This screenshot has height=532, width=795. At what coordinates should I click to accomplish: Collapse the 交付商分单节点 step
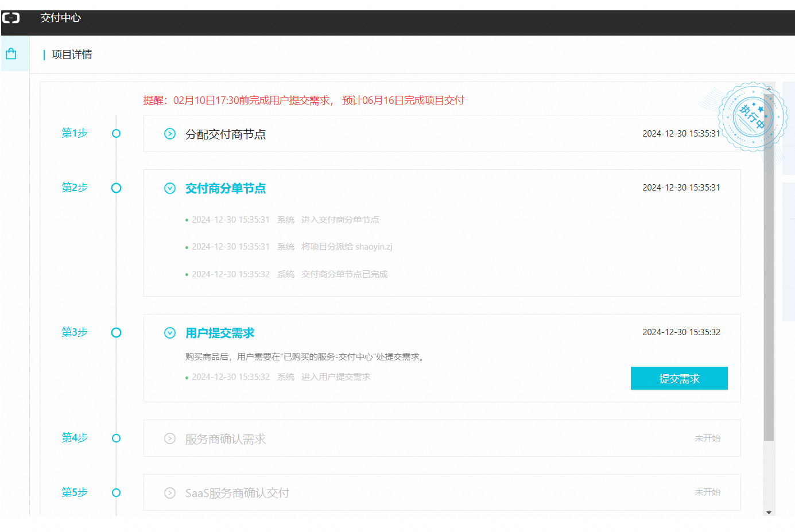point(170,188)
